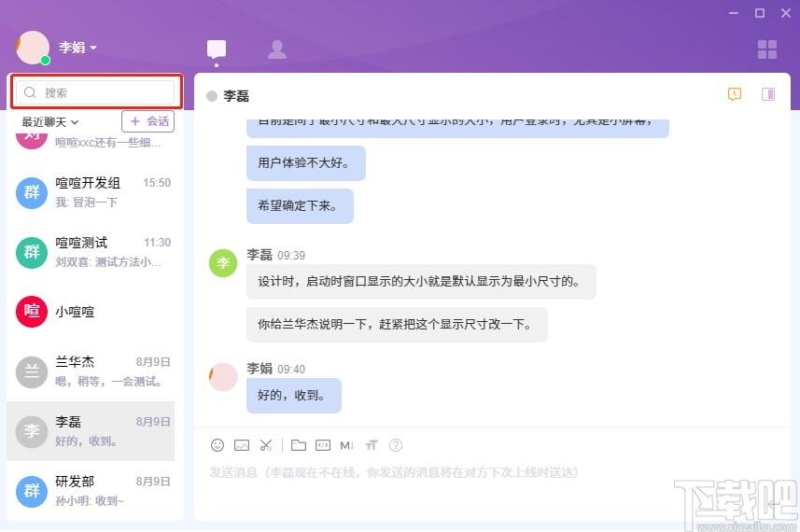Maximize the chat window
The width and height of the screenshot is (800, 532).
(x=760, y=13)
